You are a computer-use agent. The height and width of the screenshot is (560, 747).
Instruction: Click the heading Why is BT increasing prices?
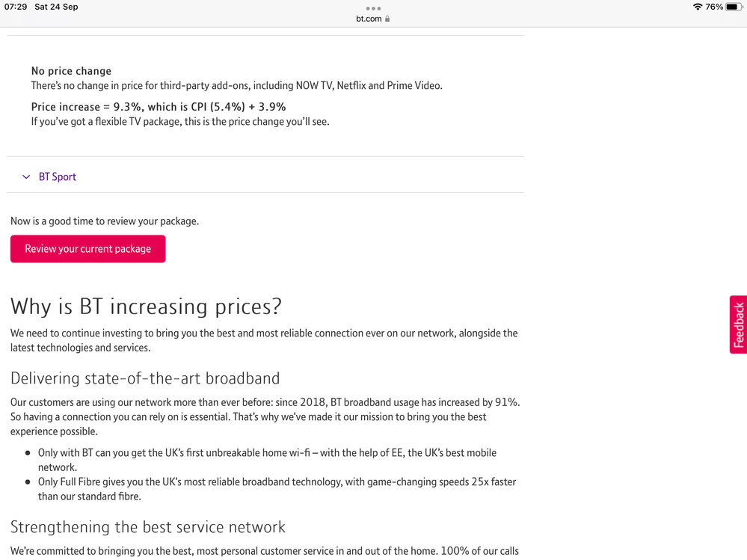[146, 306]
